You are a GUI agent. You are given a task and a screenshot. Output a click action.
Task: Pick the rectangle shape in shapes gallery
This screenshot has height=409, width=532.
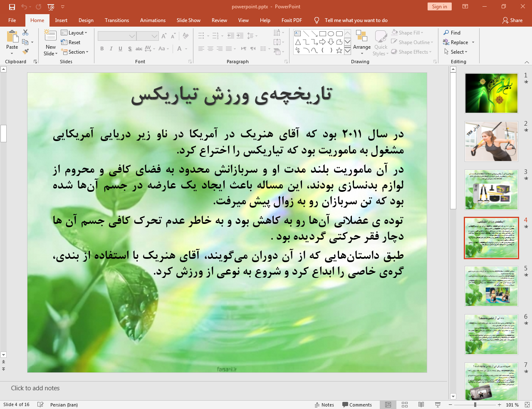click(x=322, y=33)
